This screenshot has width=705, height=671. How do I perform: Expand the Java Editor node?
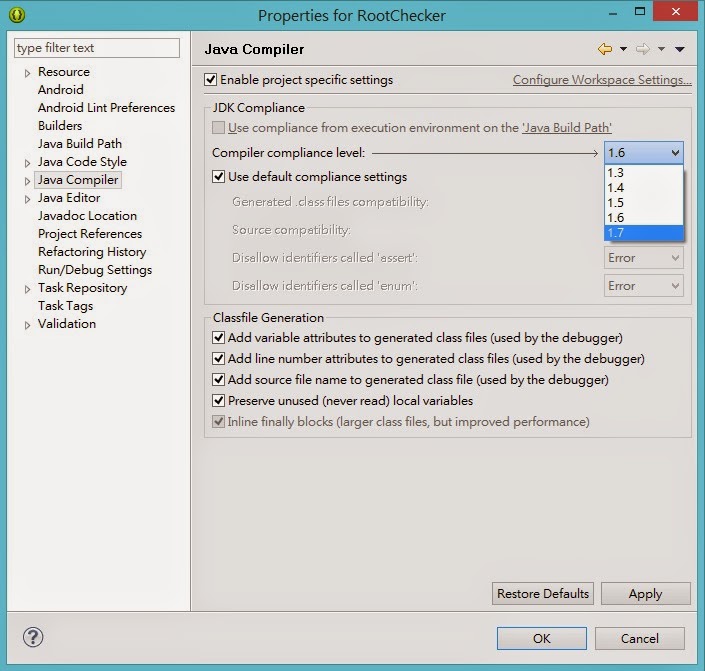pyautogui.click(x=27, y=199)
